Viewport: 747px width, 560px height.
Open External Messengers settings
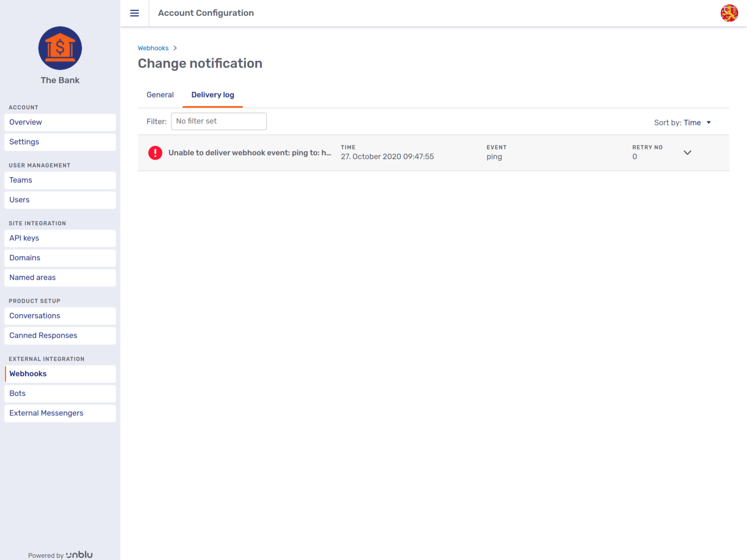click(46, 413)
